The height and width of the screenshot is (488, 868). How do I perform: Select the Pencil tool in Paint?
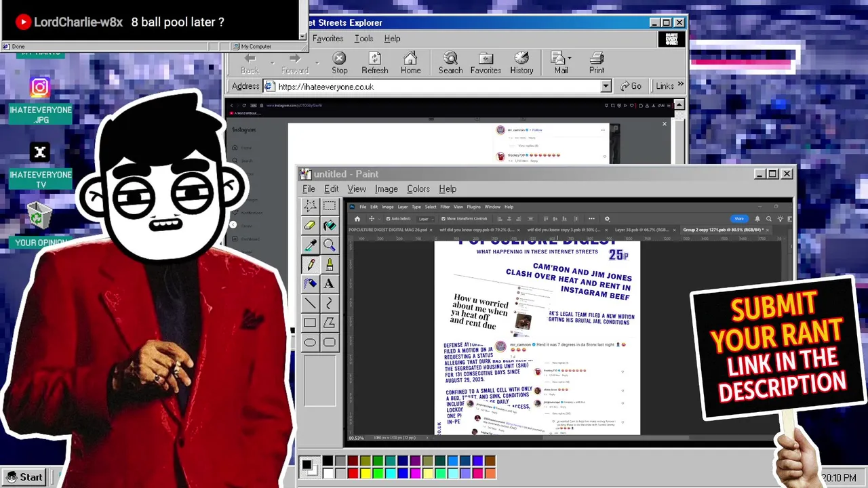(x=310, y=264)
